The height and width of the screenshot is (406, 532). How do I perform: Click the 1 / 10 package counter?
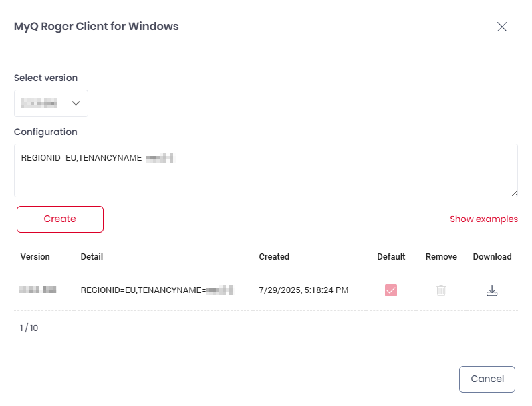pos(29,328)
